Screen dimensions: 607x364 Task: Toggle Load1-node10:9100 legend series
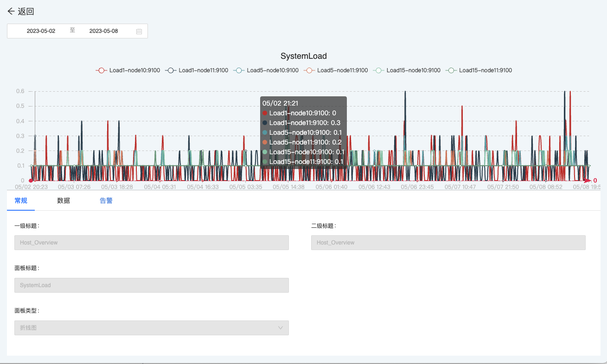(128, 70)
